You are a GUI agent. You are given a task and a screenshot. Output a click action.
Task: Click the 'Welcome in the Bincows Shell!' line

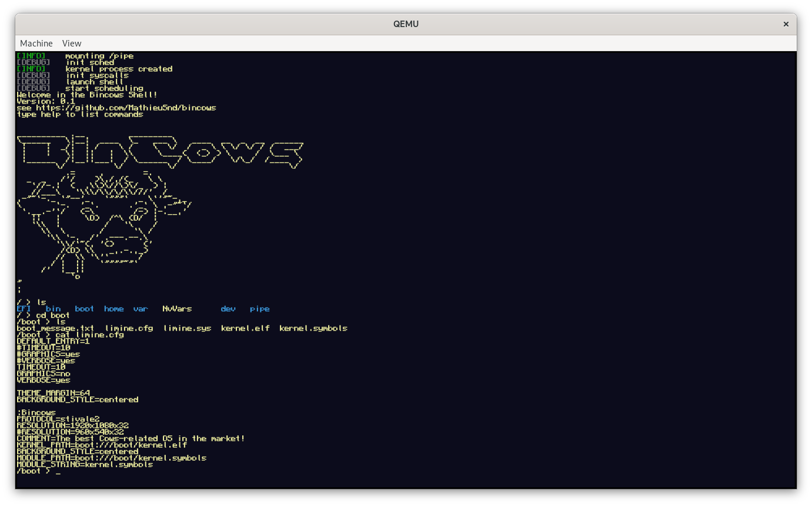click(88, 95)
